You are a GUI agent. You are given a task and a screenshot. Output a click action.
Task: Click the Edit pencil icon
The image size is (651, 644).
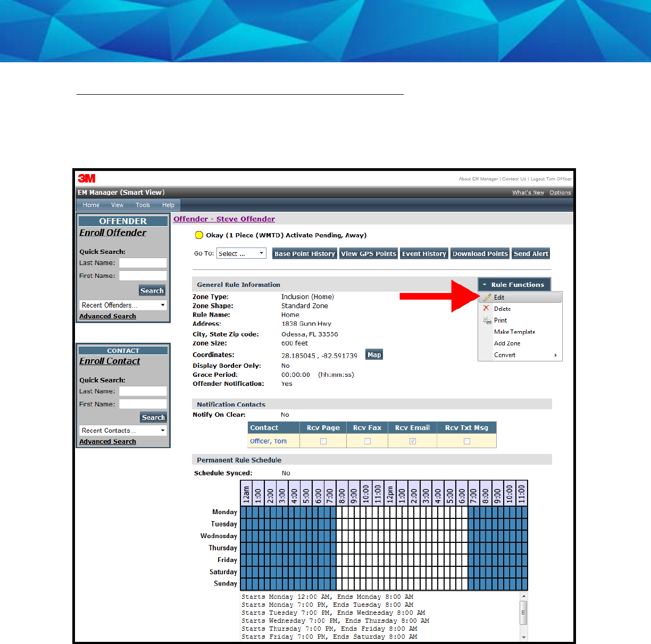click(x=487, y=298)
